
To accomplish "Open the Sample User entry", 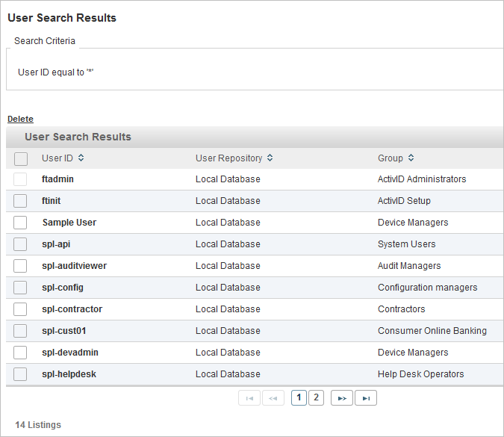I will (69, 223).
